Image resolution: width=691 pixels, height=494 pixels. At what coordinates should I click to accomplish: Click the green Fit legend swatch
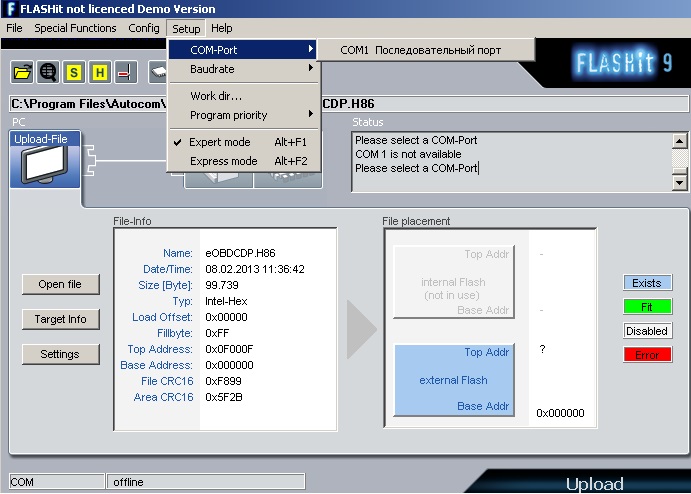tap(647, 307)
